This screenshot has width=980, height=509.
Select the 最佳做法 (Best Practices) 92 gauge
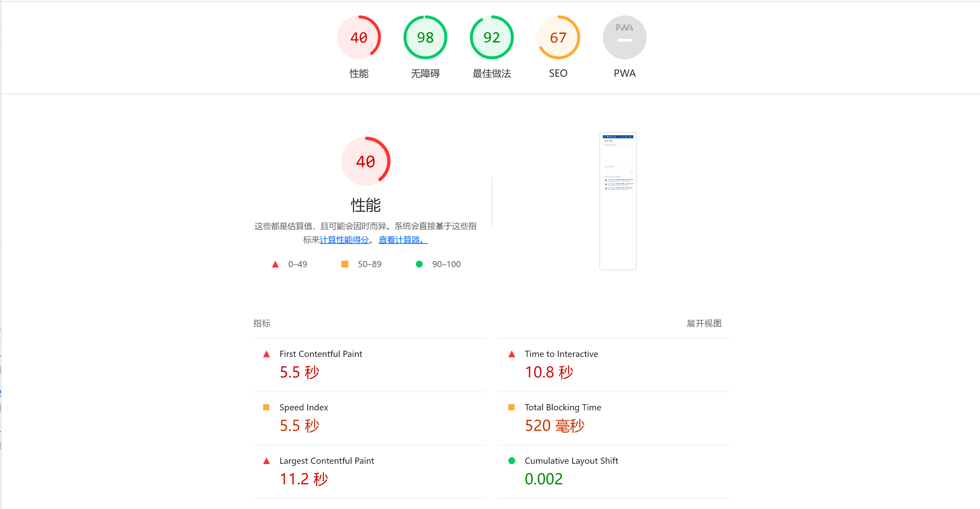pos(491,37)
